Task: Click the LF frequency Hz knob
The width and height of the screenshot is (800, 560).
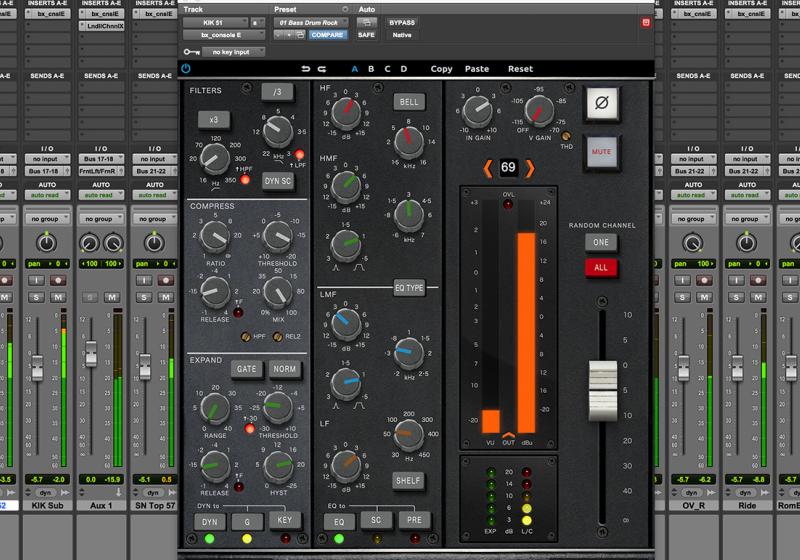Action: [x=409, y=435]
